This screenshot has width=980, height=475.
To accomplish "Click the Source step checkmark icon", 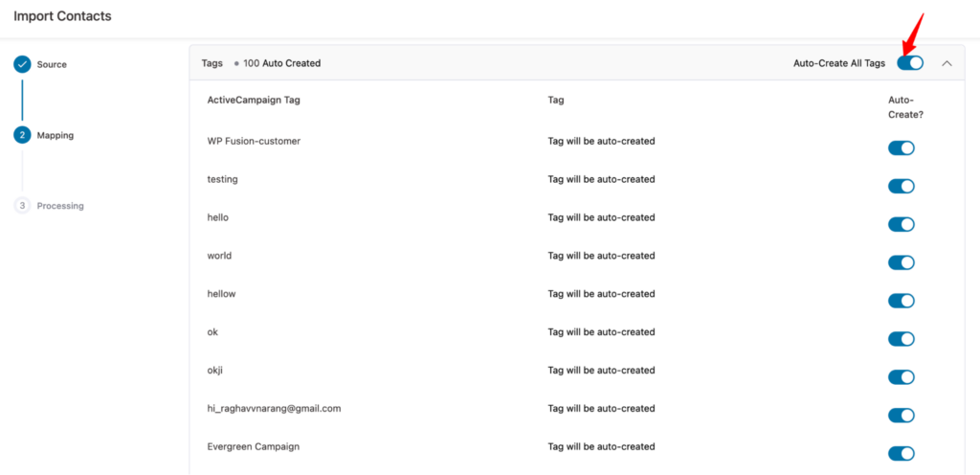I will tap(22, 64).
